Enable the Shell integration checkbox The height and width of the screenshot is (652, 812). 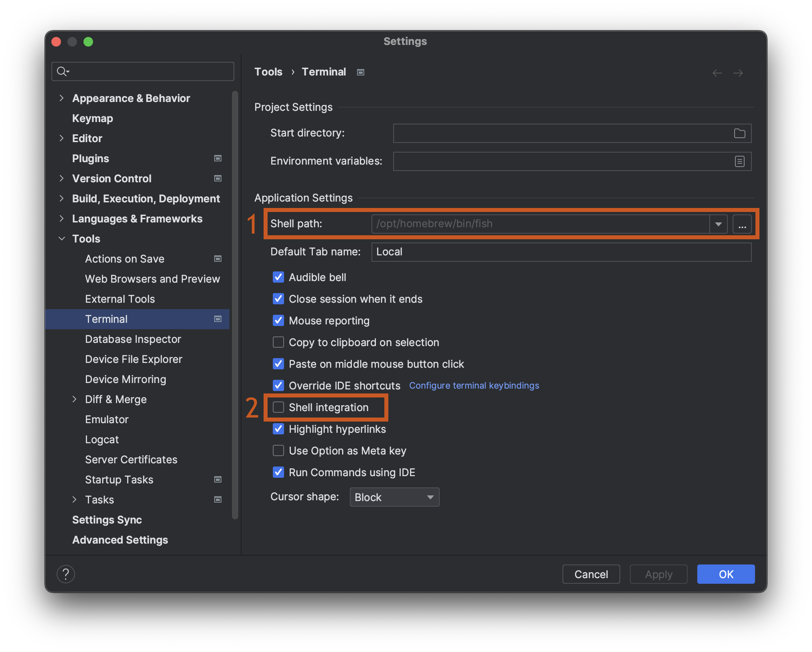(x=278, y=407)
